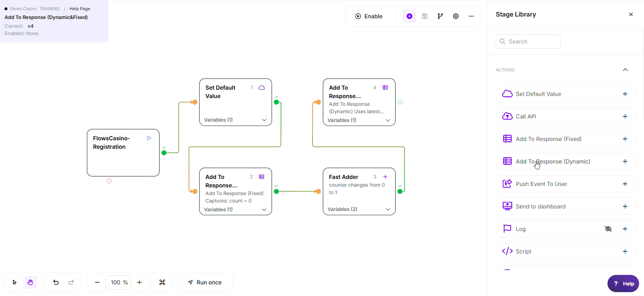Click cloud icon on Set Default Value node

(262, 88)
